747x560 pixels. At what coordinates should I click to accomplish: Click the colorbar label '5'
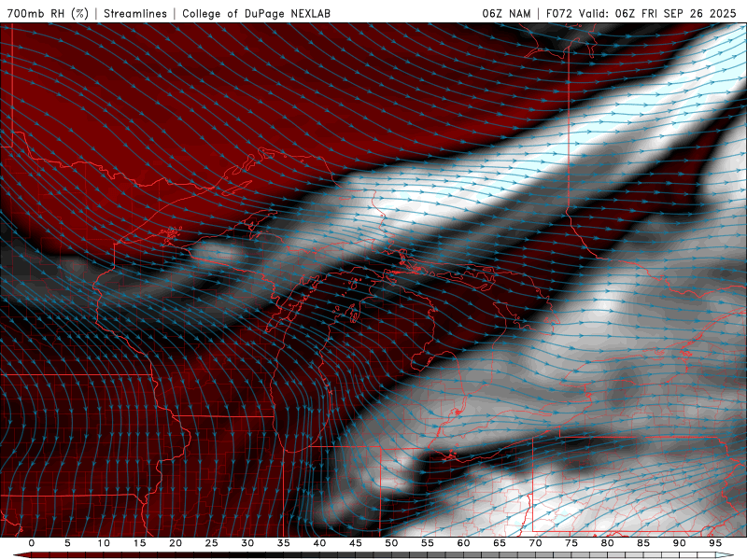click(67, 543)
